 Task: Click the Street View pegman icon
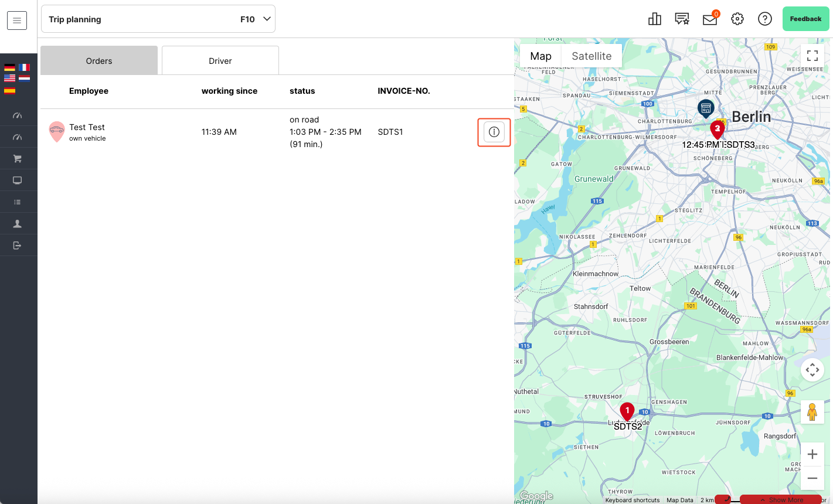coord(812,412)
